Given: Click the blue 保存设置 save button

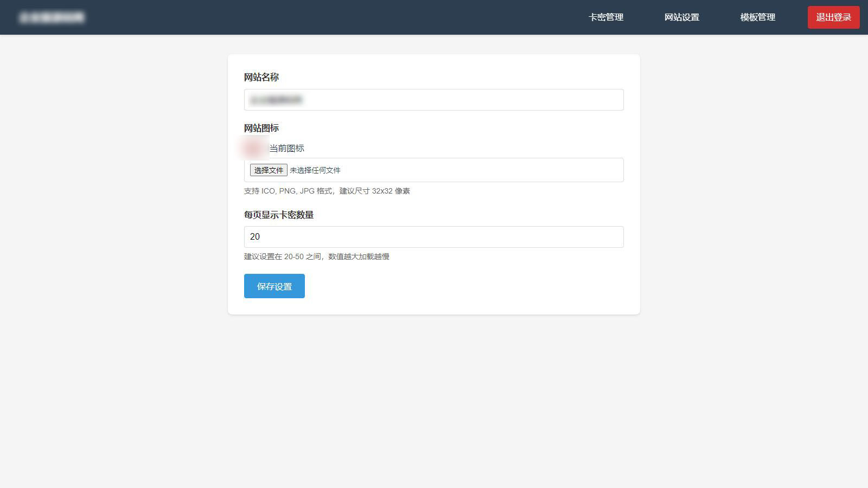Looking at the screenshot, I should [274, 286].
